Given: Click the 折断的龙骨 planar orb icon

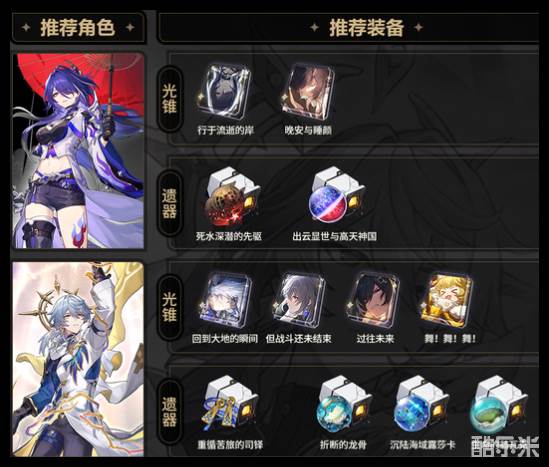Looking at the screenshot, I should click(x=343, y=406).
